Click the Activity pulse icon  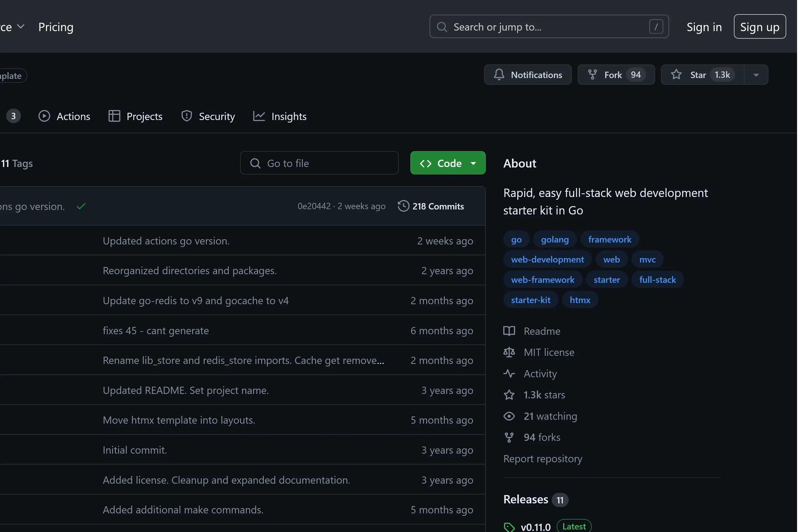[x=509, y=374]
